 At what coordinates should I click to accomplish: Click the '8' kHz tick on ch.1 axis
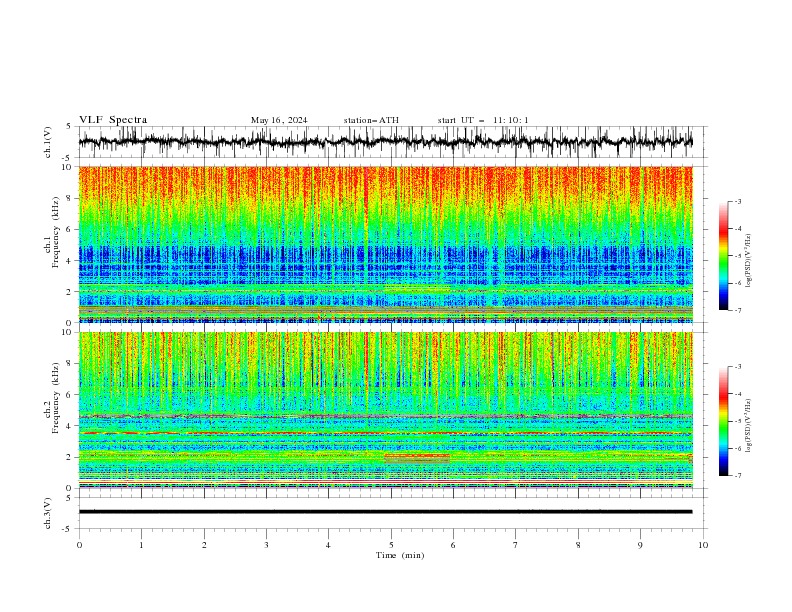coord(70,198)
